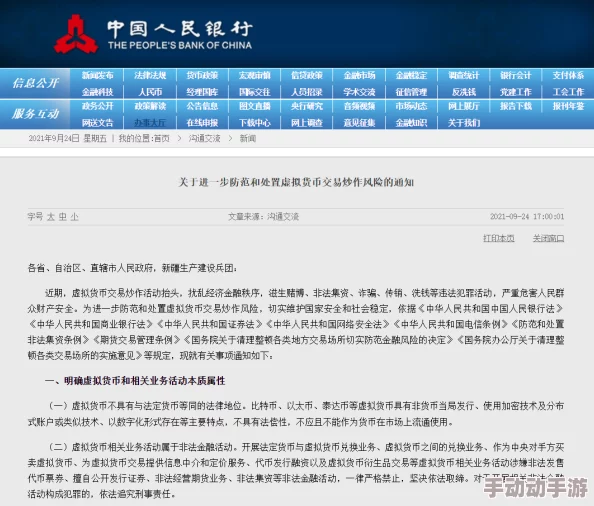Click the 信息公开 category header
Screen dimensions: 594x506
[x=36, y=83]
